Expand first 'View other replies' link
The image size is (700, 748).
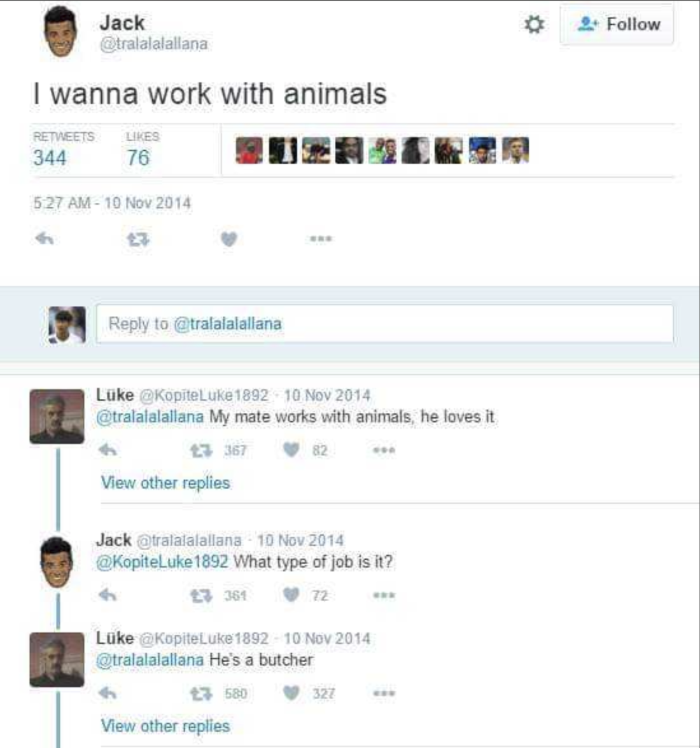pyautogui.click(x=165, y=483)
